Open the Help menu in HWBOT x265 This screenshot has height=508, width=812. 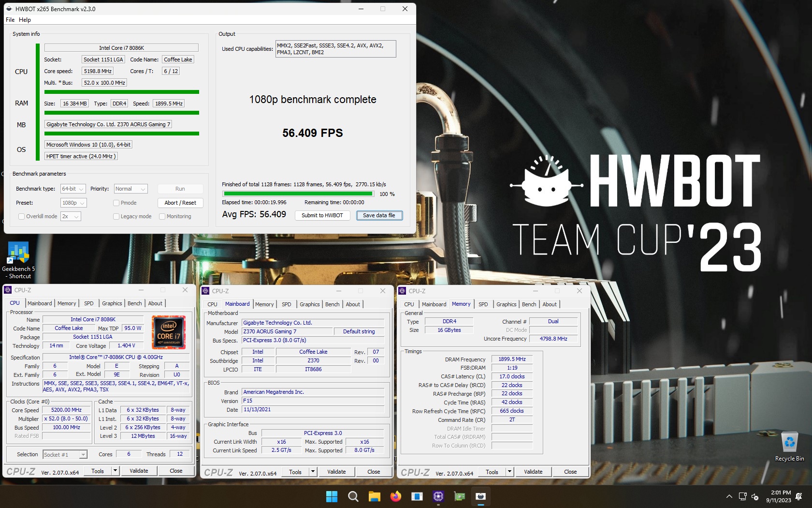(25, 20)
